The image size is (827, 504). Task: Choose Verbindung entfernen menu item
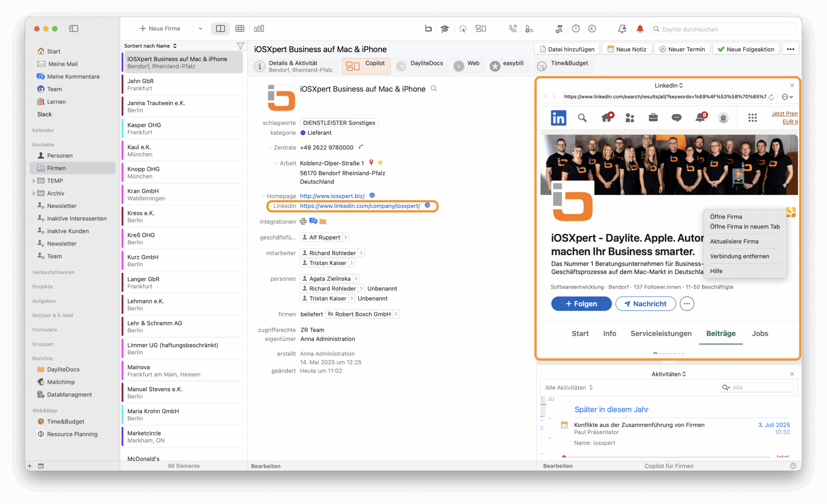click(x=739, y=256)
